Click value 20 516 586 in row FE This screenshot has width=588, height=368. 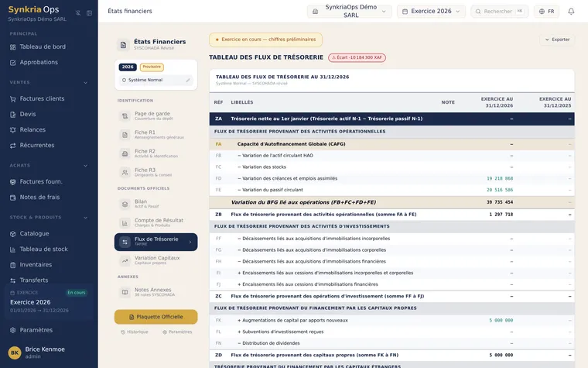tap(500, 190)
